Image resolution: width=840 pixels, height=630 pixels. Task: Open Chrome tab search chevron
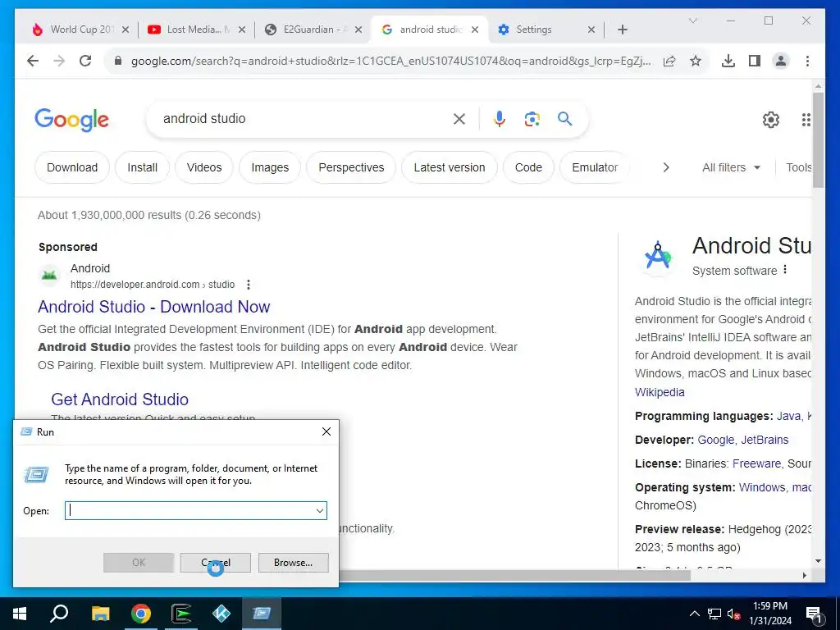[692, 21]
